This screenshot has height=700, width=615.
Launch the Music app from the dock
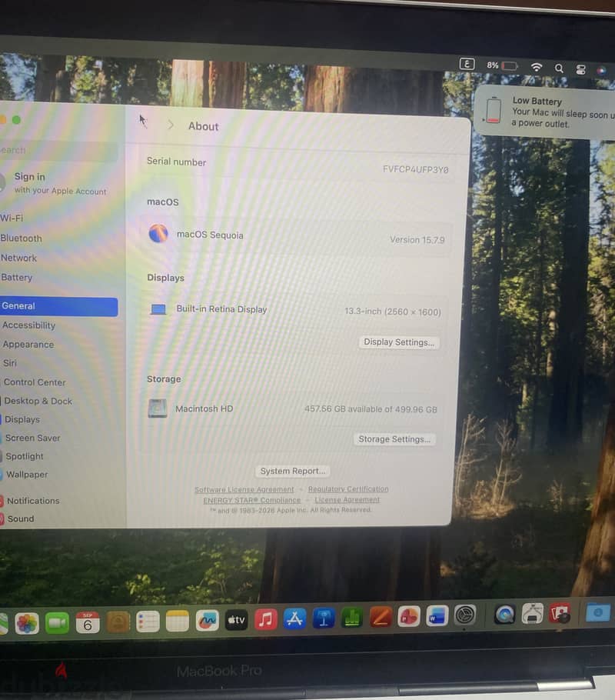266,620
